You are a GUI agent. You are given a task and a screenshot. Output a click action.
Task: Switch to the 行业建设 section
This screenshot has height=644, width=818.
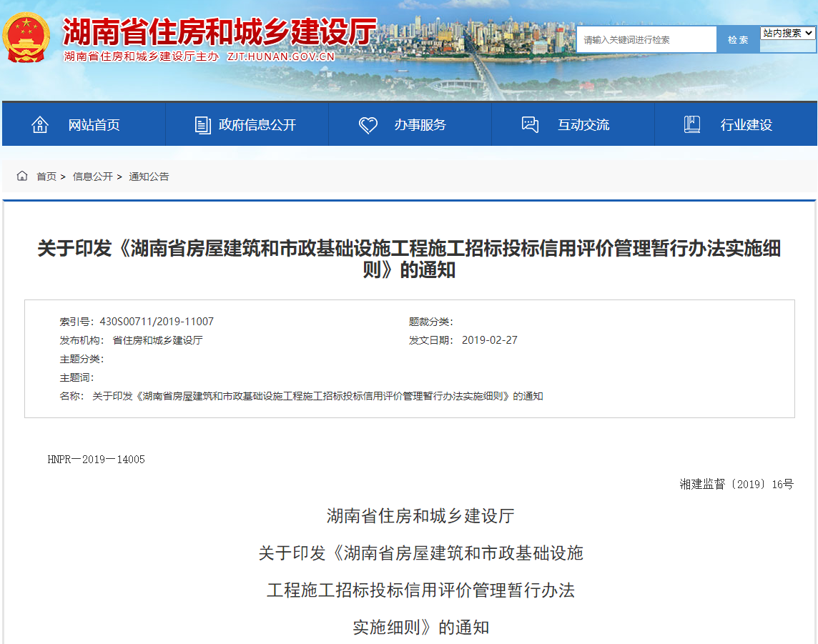pos(746,123)
